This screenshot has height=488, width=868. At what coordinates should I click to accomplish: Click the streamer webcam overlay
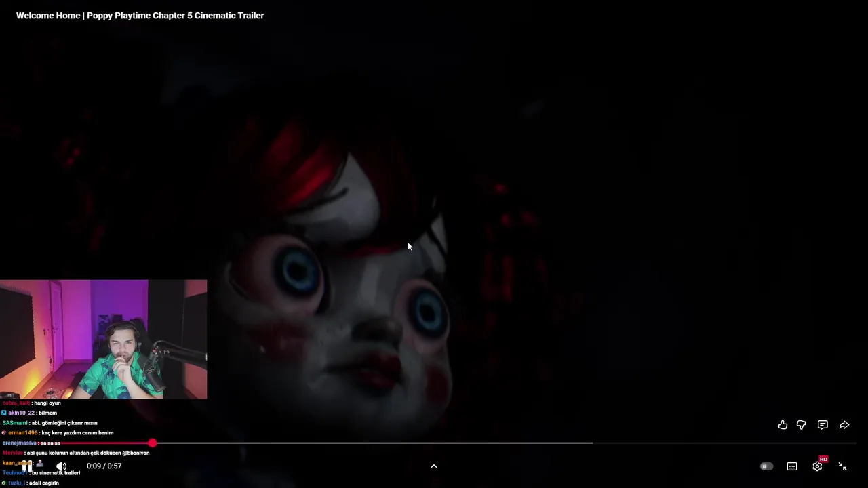tap(104, 339)
